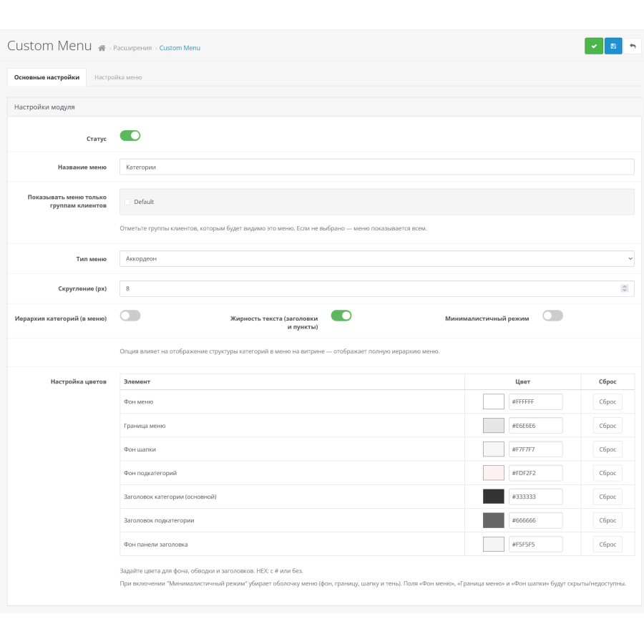
Task: Click the blue floppy disk save icon
Action: click(613, 46)
